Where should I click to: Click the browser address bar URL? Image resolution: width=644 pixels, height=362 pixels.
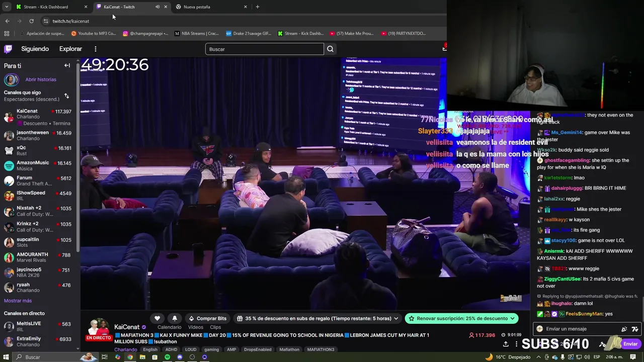click(x=70, y=21)
